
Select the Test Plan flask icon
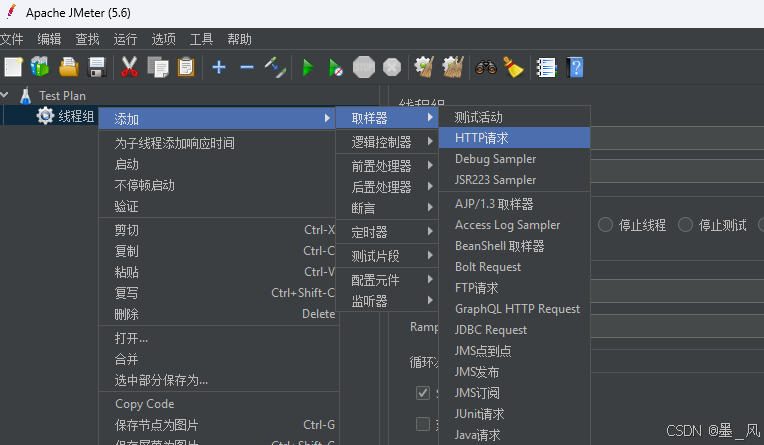tap(25, 96)
